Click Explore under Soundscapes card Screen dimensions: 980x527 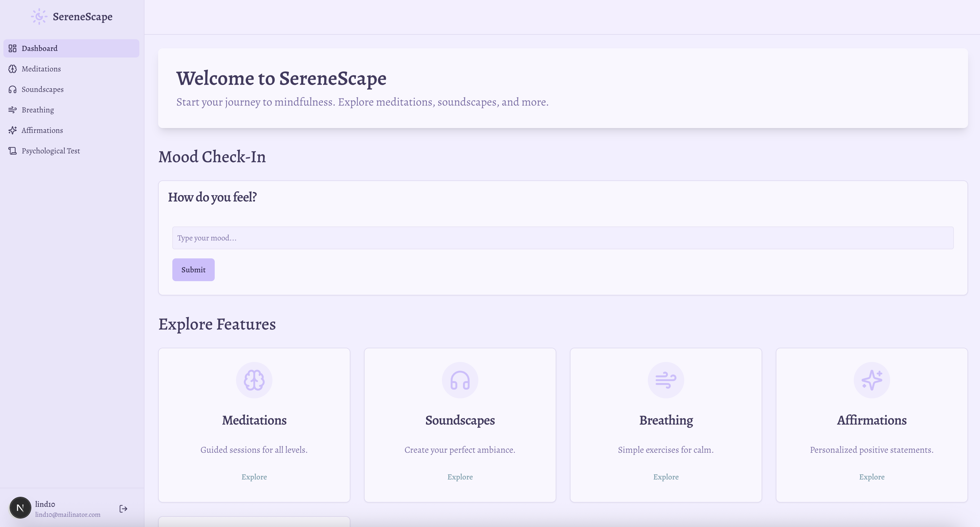(x=460, y=477)
